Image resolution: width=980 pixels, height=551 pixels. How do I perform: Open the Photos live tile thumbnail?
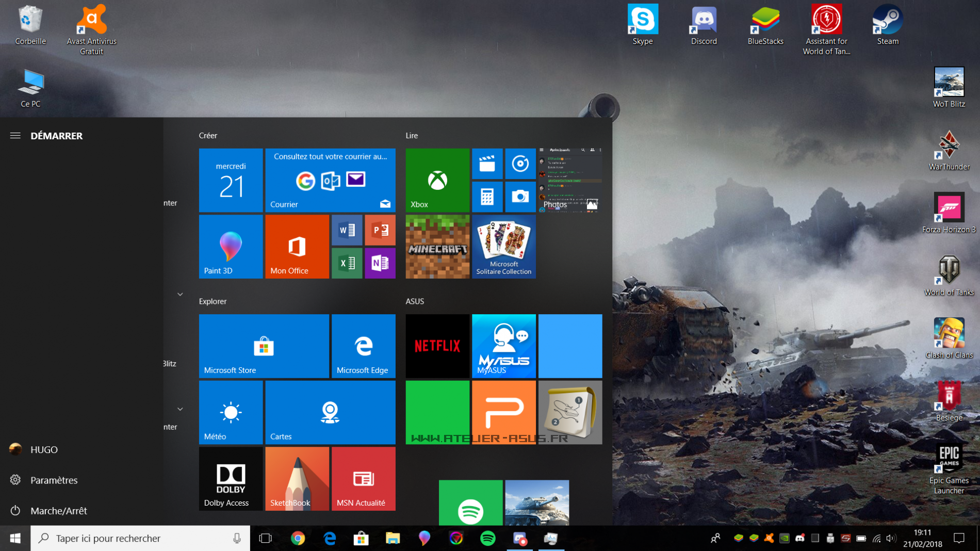pos(570,180)
